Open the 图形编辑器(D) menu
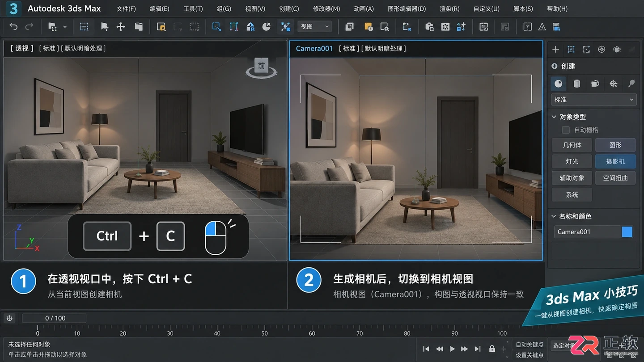This screenshot has height=362, width=644. click(407, 8)
